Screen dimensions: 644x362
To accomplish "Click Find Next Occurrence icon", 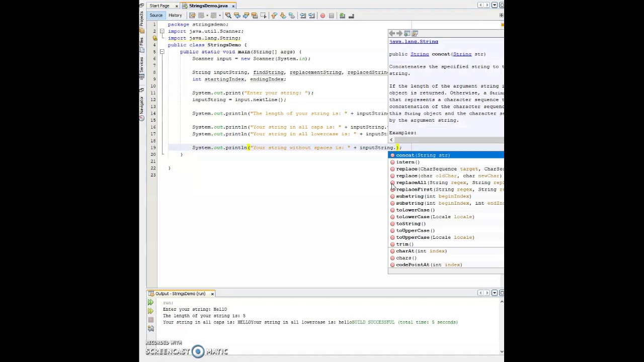I will (246, 16).
